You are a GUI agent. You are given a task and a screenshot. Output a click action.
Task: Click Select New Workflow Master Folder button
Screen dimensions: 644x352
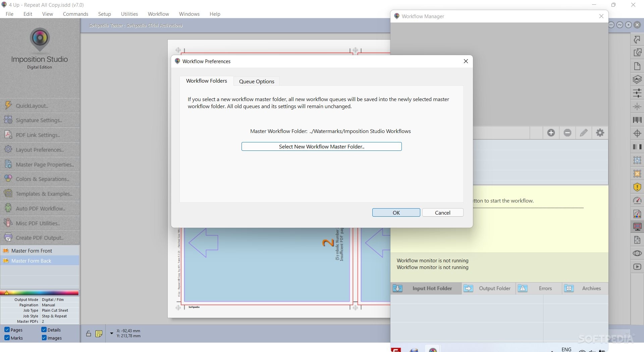(x=321, y=146)
